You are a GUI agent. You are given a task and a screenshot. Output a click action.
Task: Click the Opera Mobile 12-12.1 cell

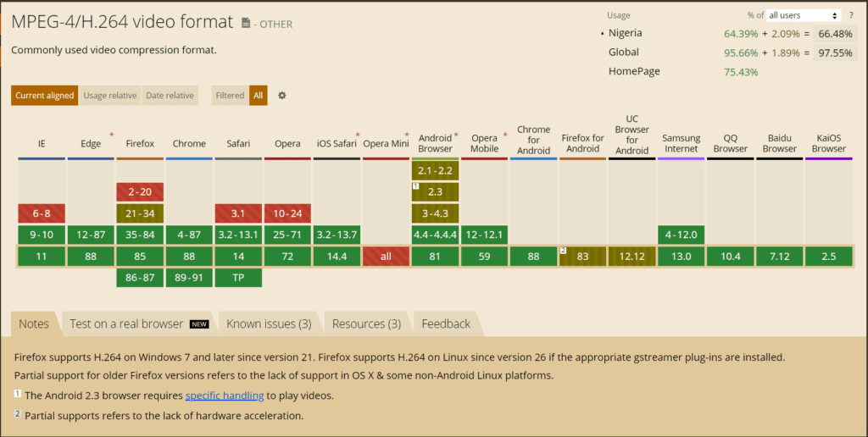tap(484, 235)
